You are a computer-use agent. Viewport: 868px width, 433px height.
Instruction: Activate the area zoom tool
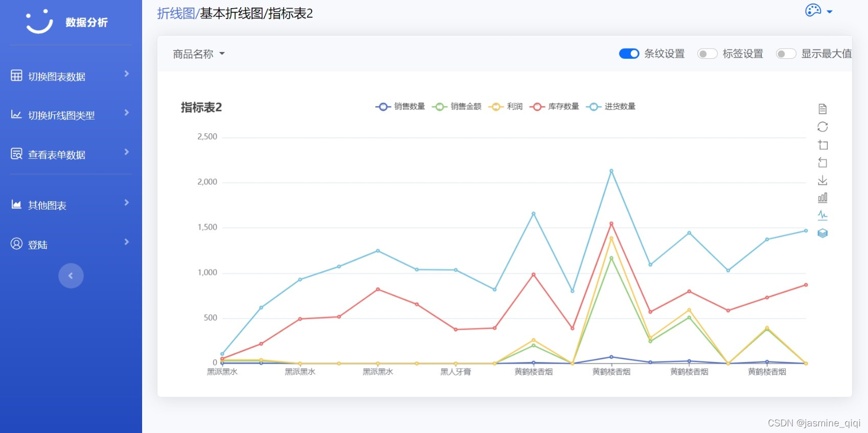click(823, 145)
